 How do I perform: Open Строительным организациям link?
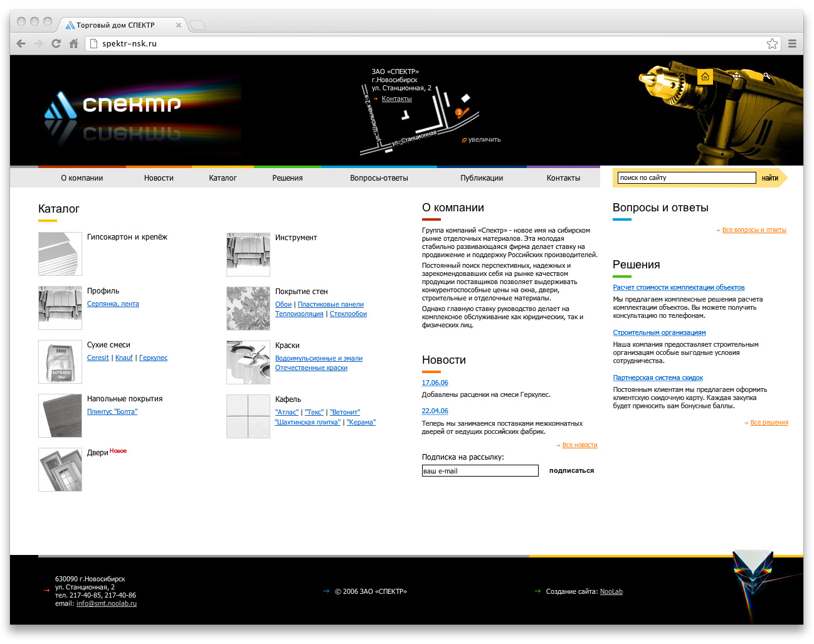pos(659,333)
